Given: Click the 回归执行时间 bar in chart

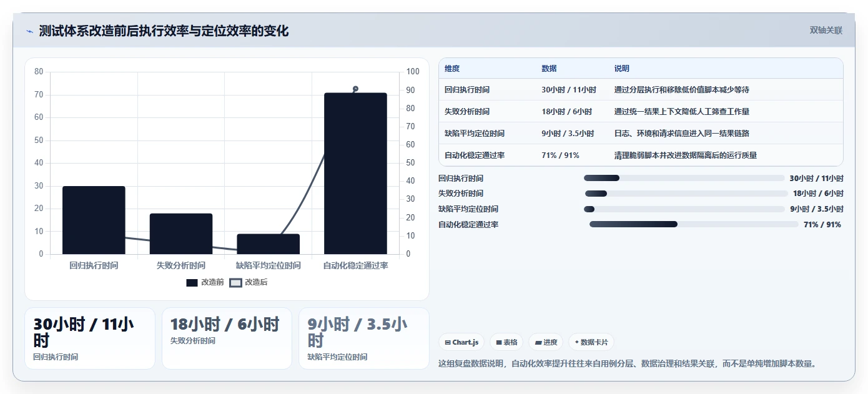Looking at the screenshot, I should tap(94, 220).
